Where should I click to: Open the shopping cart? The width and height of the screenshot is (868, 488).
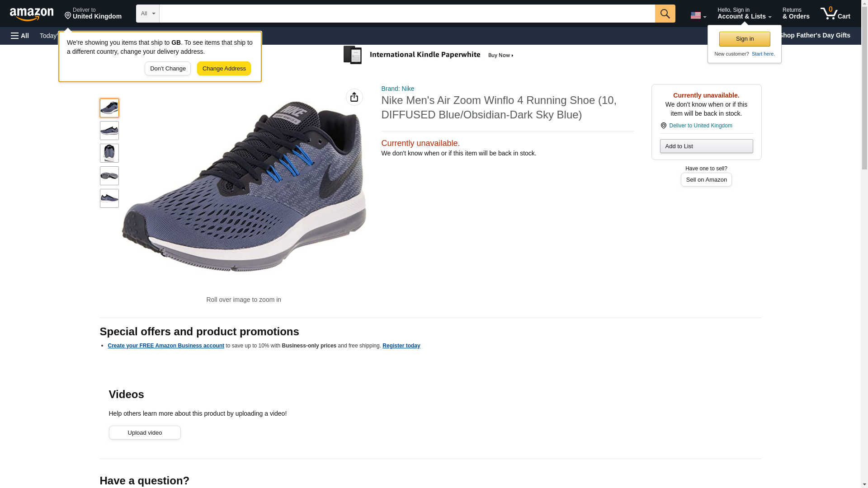coord(835,14)
